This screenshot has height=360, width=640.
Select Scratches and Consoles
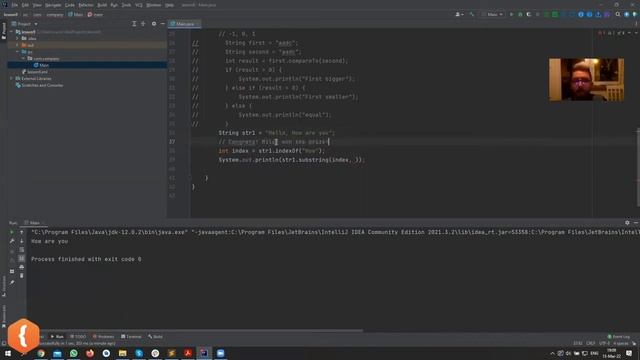pyautogui.click(x=39, y=85)
